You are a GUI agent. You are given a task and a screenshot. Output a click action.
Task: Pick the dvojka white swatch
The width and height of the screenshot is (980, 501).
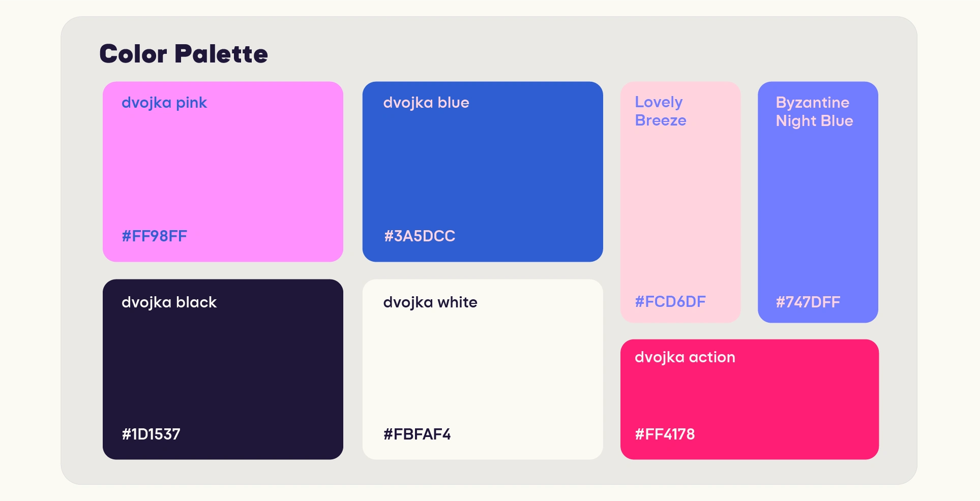pyautogui.click(x=483, y=369)
